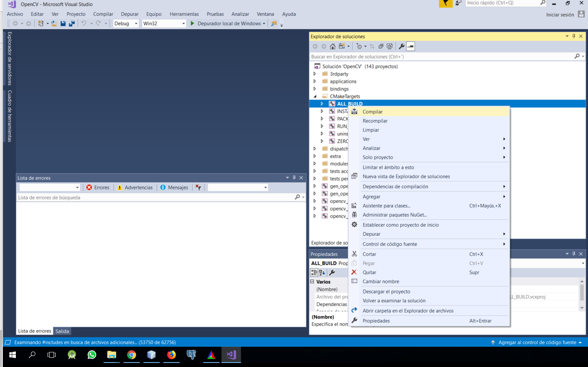This screenshot has width=588, height=367.
Task: Open Firefox from the taskbar
Action: [x=171, y=355]
